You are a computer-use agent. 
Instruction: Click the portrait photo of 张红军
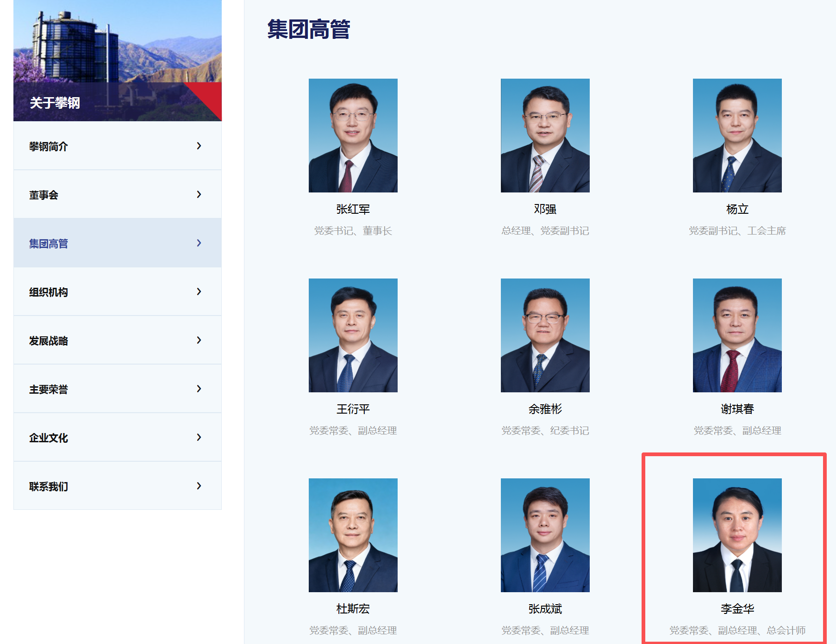353,136
